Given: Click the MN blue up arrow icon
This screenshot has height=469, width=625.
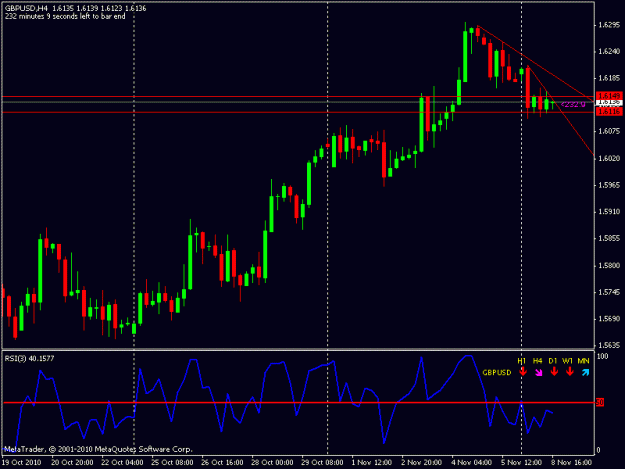Looking at the screenshot, I should pos(585,373).
